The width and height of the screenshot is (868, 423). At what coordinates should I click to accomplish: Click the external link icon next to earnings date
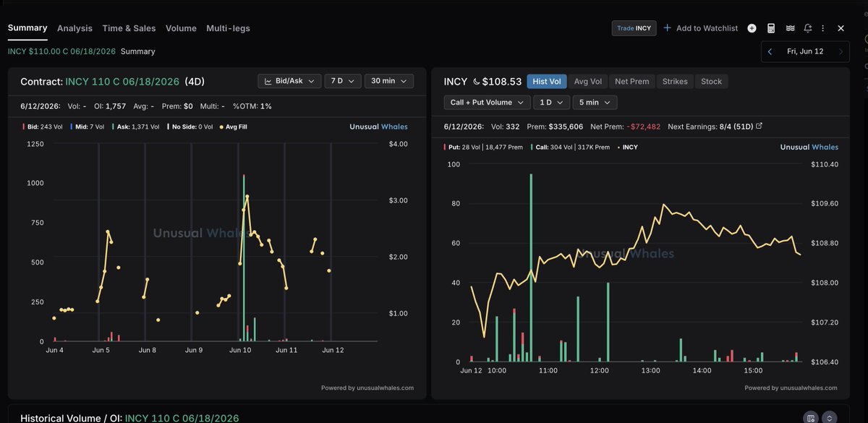[759, 126]
